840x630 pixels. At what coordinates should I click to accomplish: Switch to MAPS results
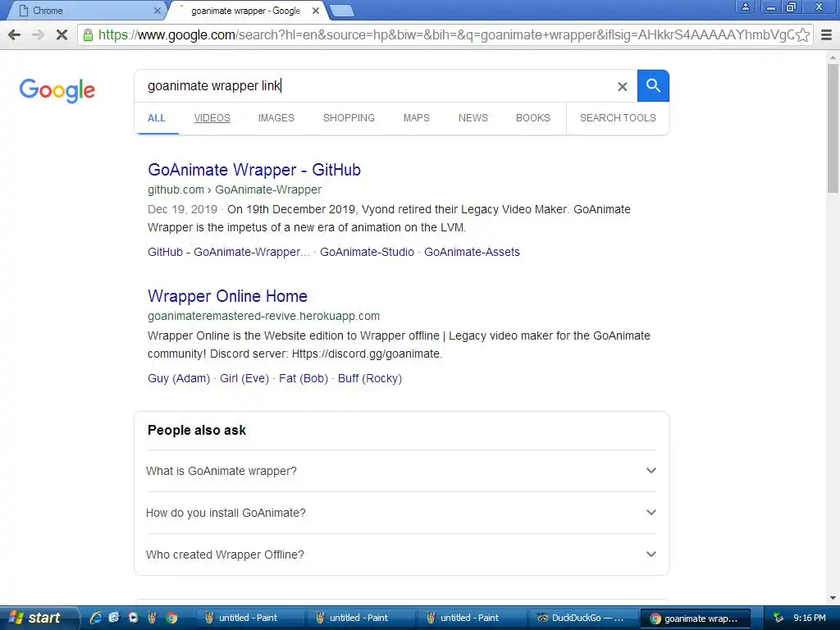point(416,118)
